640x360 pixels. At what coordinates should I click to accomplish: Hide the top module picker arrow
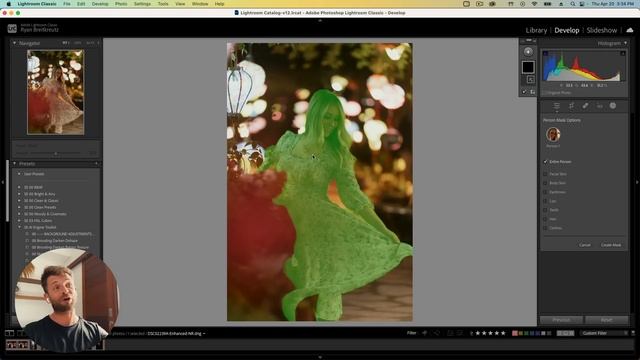pos(320,20)
